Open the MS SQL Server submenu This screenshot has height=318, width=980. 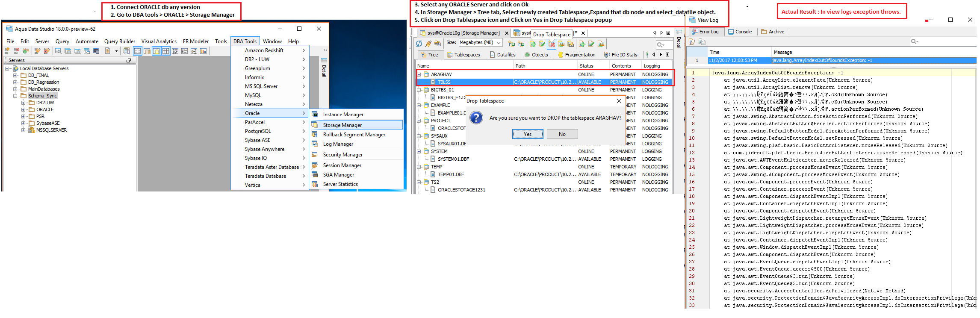coord(270,86)
